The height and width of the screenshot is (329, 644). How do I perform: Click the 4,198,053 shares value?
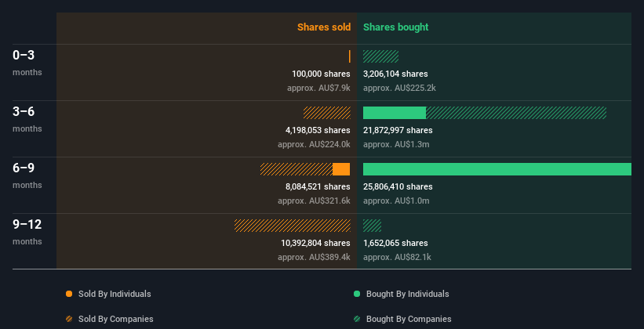318,130
